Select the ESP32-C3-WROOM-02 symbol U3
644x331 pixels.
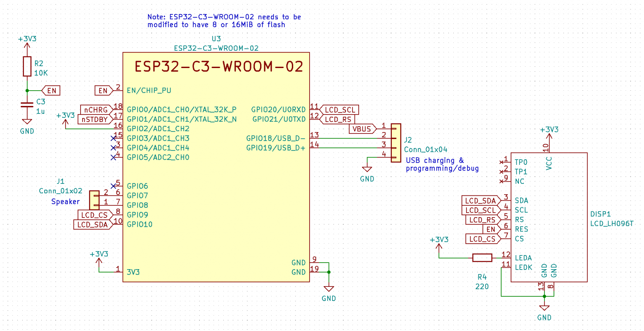pyautogui.click(x=217, y=165)
